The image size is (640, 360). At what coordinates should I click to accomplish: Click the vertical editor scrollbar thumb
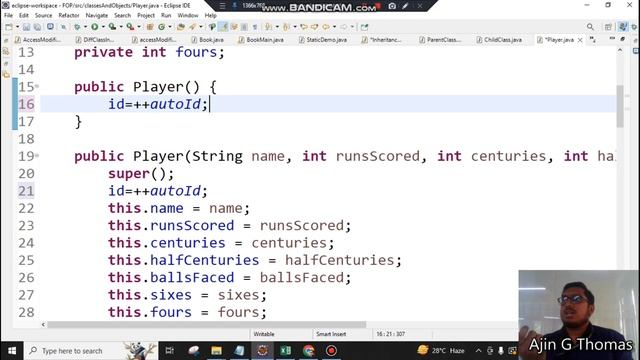pyautogui.click(x=620, y=106)
